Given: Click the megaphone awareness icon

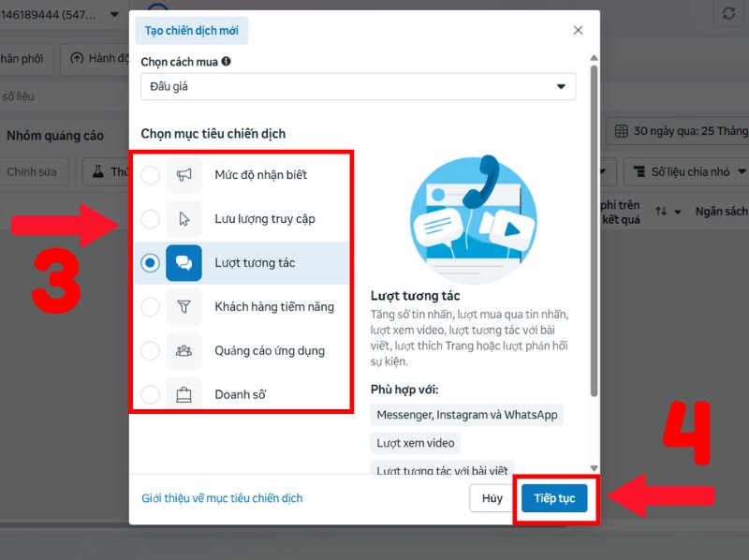Looking at the screenshot, I should pos(184,175).
